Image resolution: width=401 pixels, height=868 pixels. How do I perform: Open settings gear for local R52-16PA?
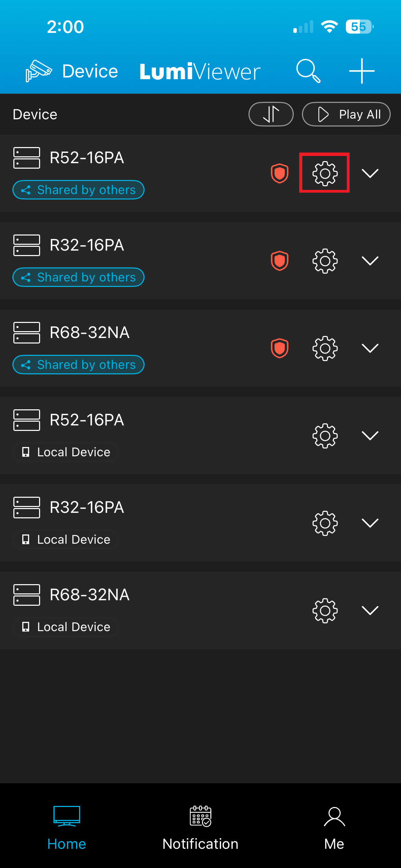click(325, 436)
